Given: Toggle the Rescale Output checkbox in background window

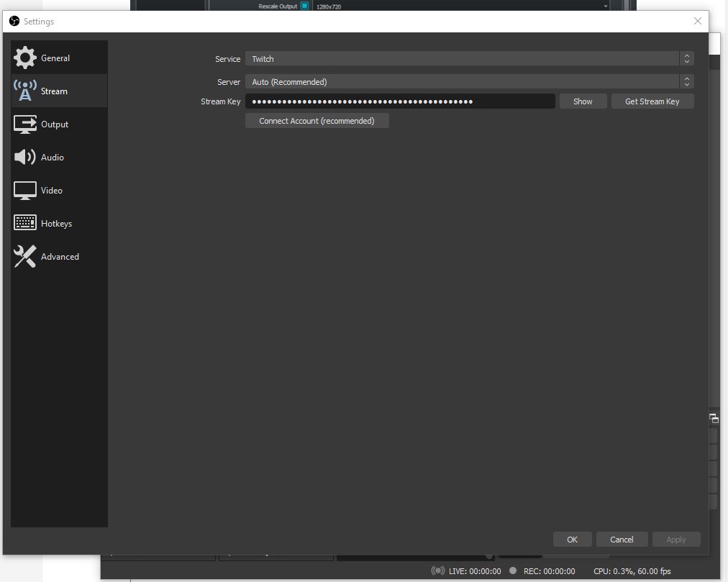Looking at the screenshot, I should tap(304, 6).
